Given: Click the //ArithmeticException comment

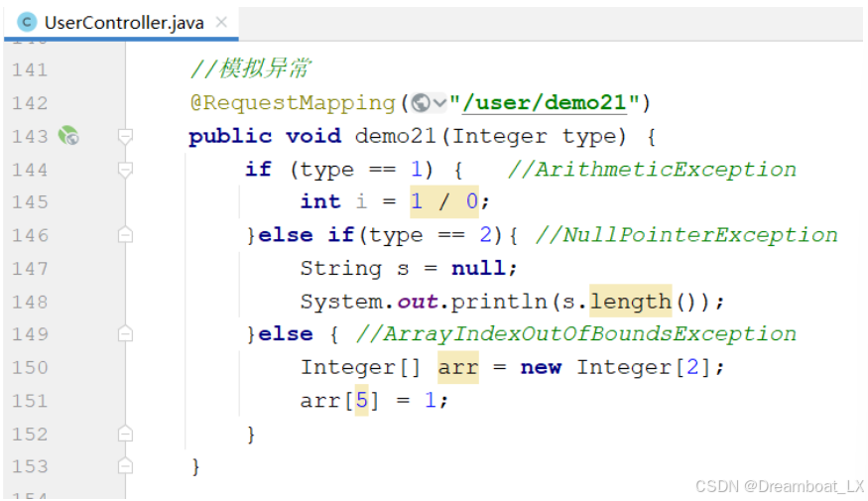Looking at the screenshot, I should coord(652,169).
